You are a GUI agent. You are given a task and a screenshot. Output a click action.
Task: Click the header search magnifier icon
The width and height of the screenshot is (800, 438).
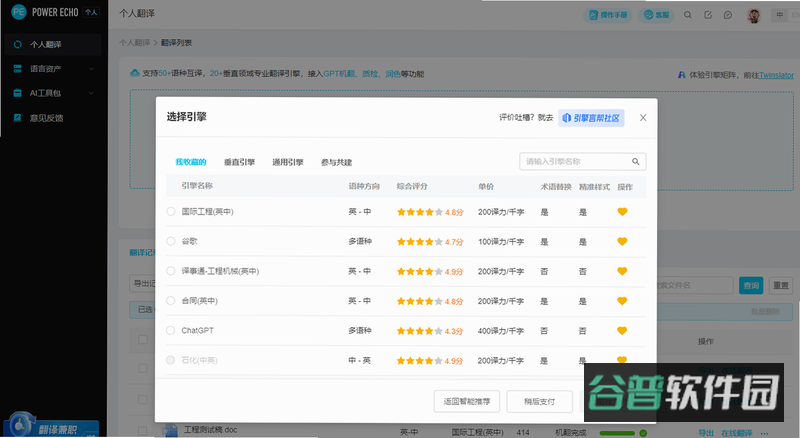(x=688, y=15)
